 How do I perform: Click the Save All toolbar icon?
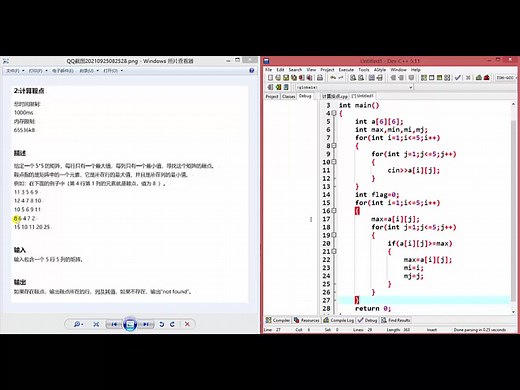point(294,78)
